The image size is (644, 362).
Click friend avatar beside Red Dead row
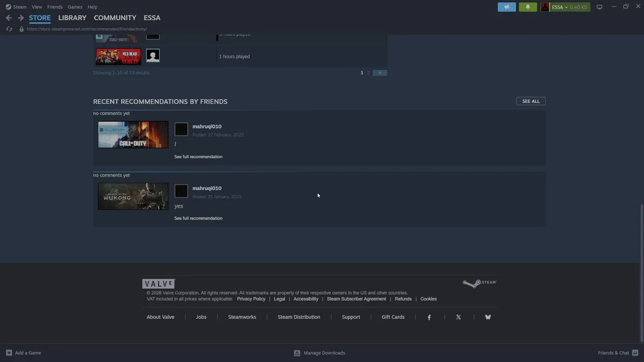point(153,55)
